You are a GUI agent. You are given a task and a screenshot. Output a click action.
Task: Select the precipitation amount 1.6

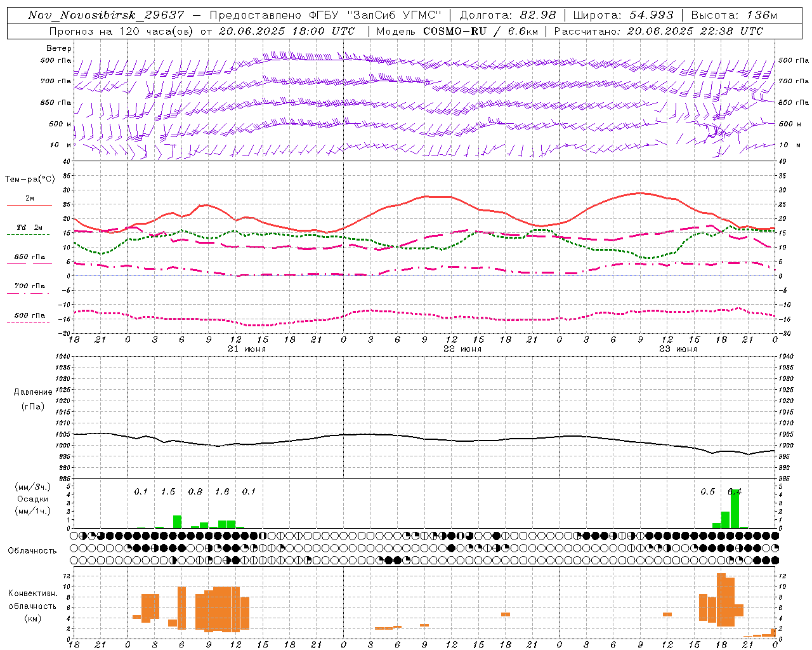coord(222,491)
